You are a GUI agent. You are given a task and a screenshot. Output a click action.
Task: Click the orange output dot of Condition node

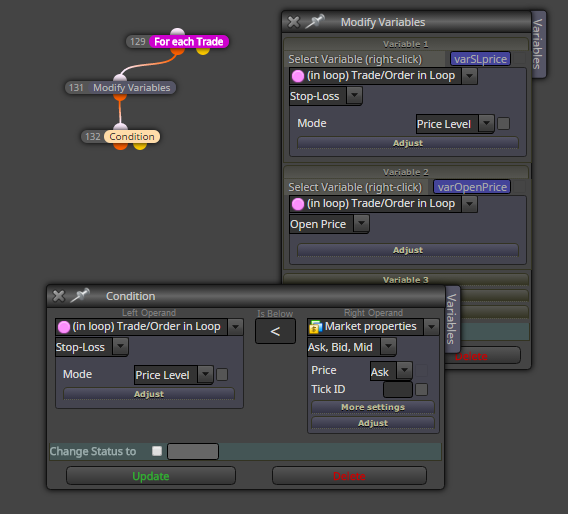[x=120, y=146]
